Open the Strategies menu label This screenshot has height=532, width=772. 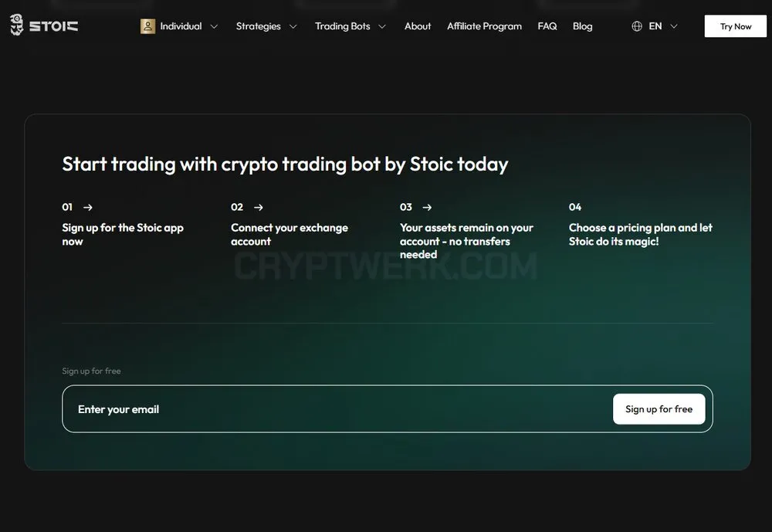[x=259, y=26]
